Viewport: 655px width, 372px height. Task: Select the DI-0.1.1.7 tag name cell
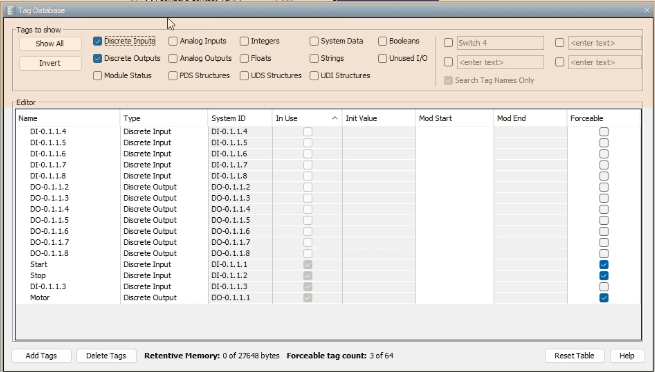68,165
